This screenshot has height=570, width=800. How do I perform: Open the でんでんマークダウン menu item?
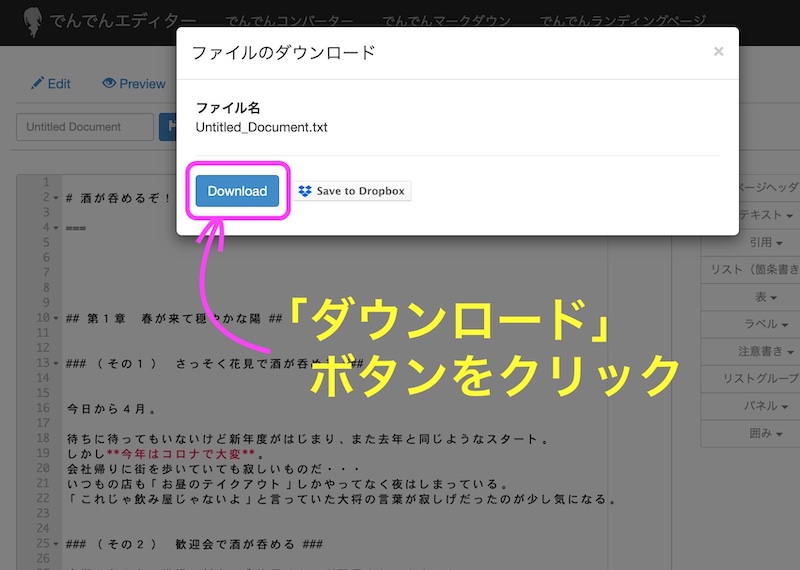[x=446, y=21]
